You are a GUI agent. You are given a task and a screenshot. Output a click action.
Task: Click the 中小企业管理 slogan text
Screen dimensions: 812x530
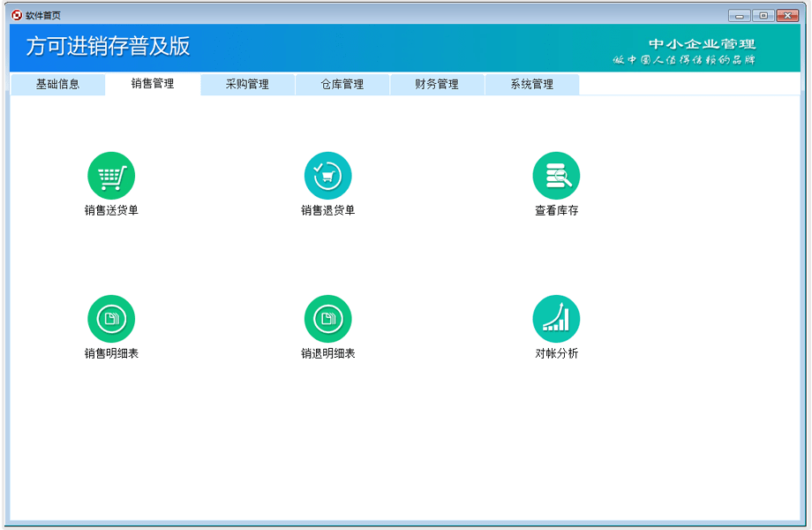(703, 44)
